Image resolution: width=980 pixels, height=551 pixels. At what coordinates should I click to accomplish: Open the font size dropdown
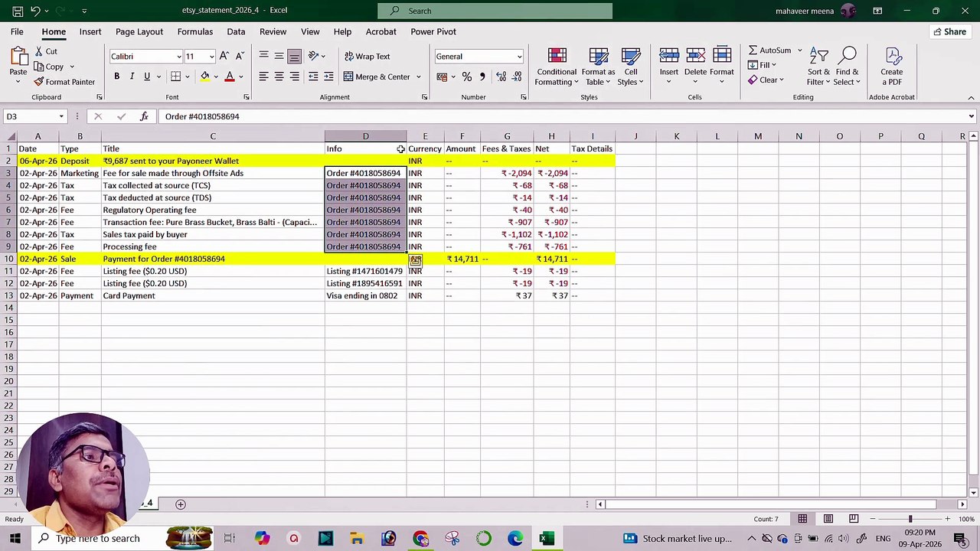tap(212, 57)
